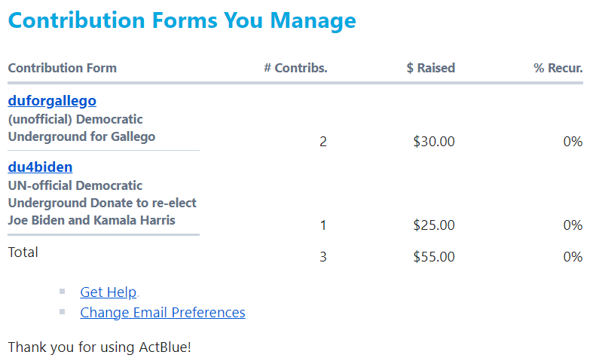Viewport: 590px width, 364px height.
Task: Click the Total row label
Action: [x=23, y=252]
